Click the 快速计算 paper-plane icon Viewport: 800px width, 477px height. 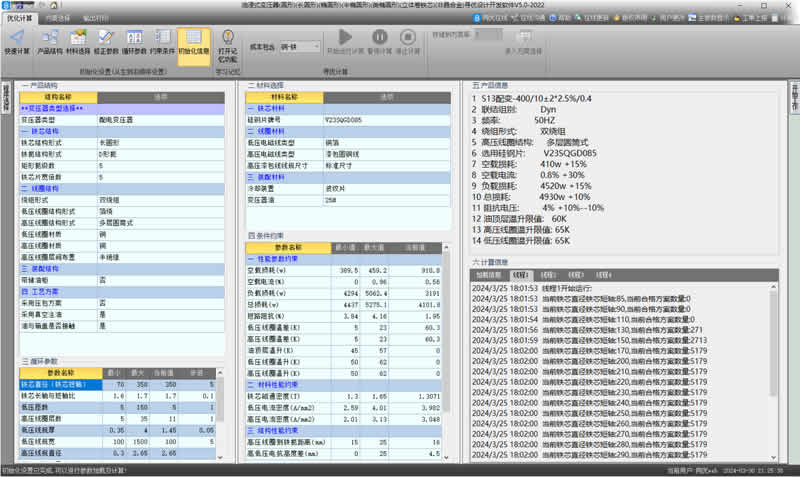[x=17, y=37]
